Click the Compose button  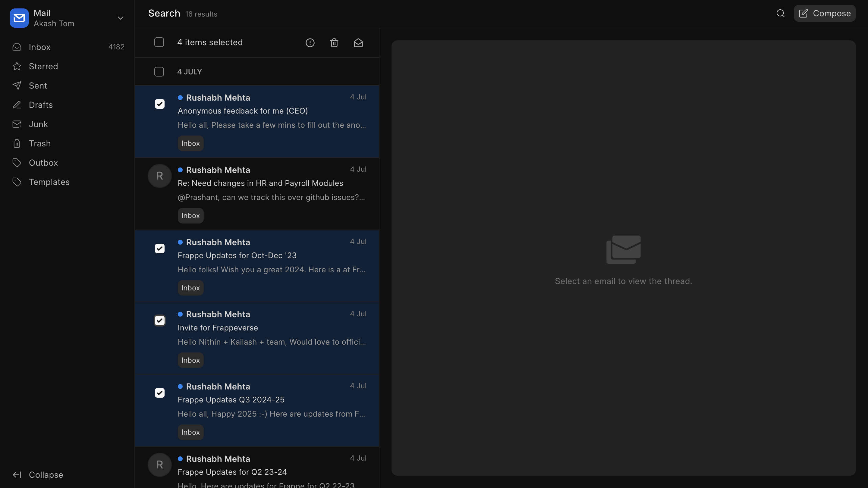(x=824, y=14)
